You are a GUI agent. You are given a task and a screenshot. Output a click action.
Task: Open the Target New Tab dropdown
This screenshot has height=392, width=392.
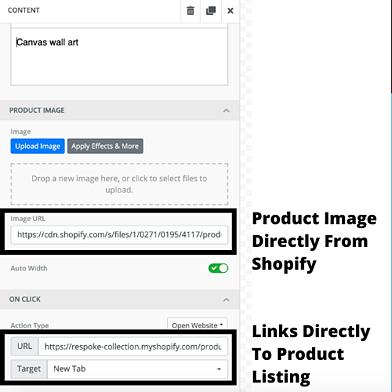138,369
